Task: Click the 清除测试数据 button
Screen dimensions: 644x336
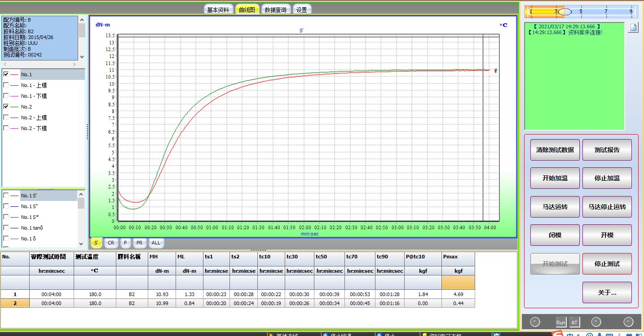Action: coord(555,150)
